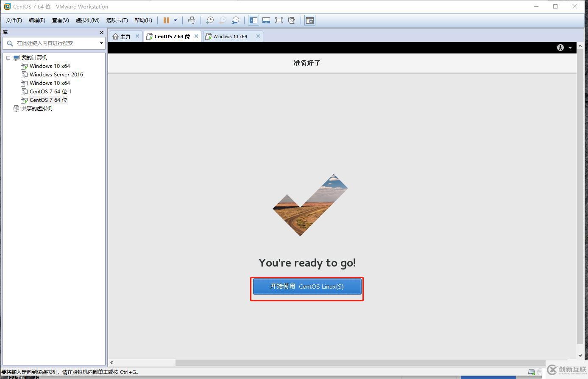588x379 pixels.
Task: Click the 共享的虚拟机 icon
Action: tap(16, 109)
